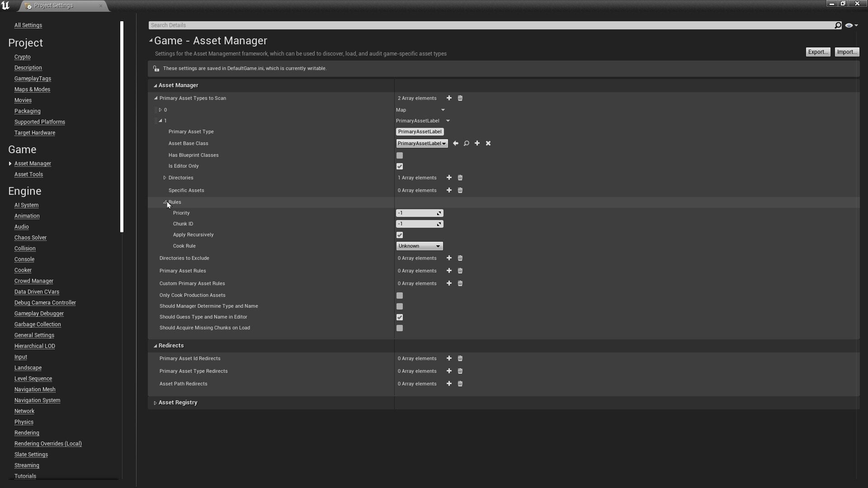Uncheck Is Editor Only
Image resolution: width=868 pixels, height=488 pixels.
click(400, 166)
